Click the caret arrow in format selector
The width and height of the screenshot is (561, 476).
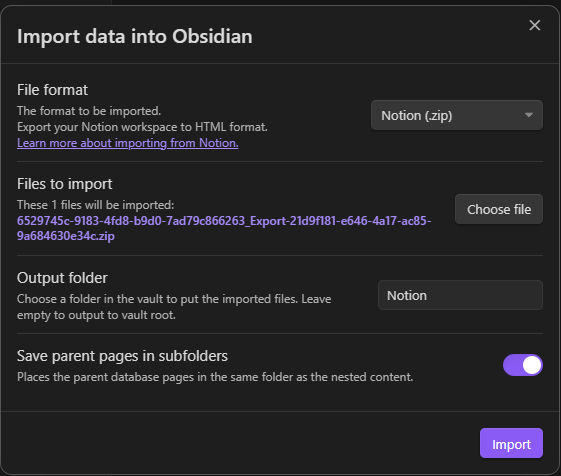(x=529, y=115)
